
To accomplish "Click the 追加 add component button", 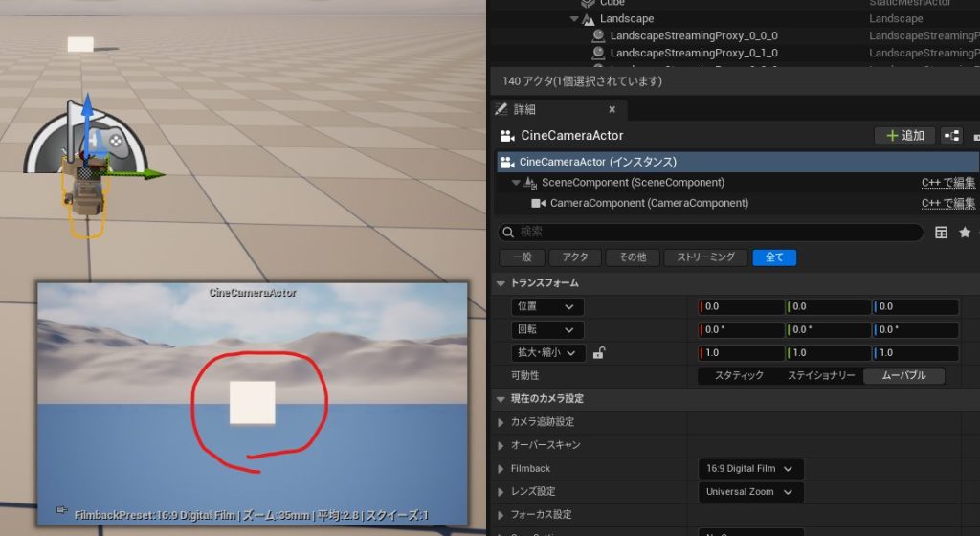I will click(x=904, y=136).
